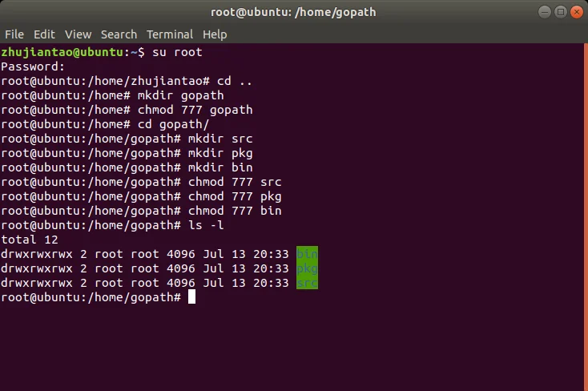
Task: Click the 'ls -l' command text
Action: click(206, 225)
